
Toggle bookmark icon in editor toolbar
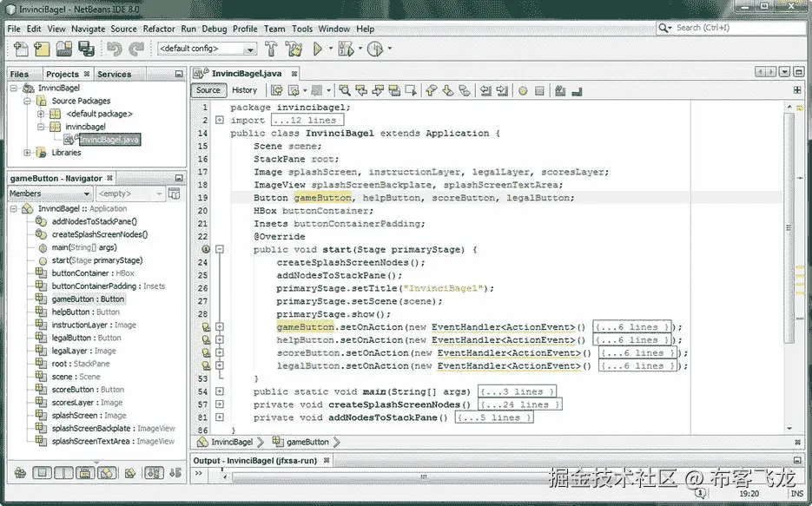coord(465,91)
